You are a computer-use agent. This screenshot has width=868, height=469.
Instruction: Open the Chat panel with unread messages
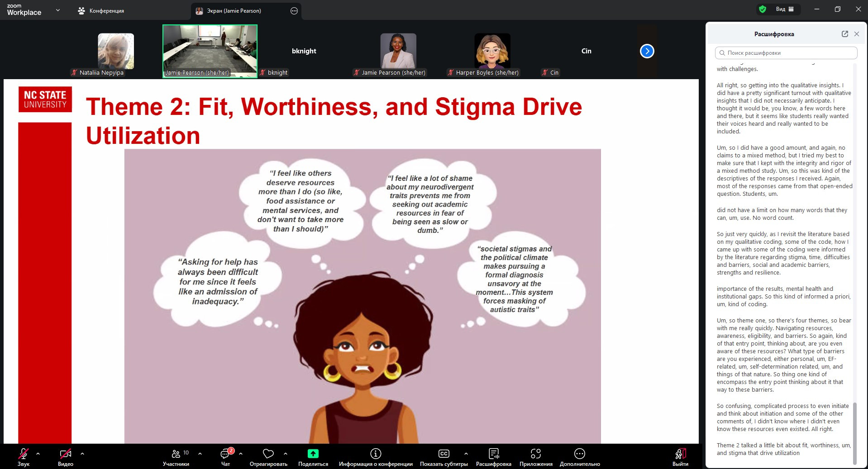click(x=225, y=454)
